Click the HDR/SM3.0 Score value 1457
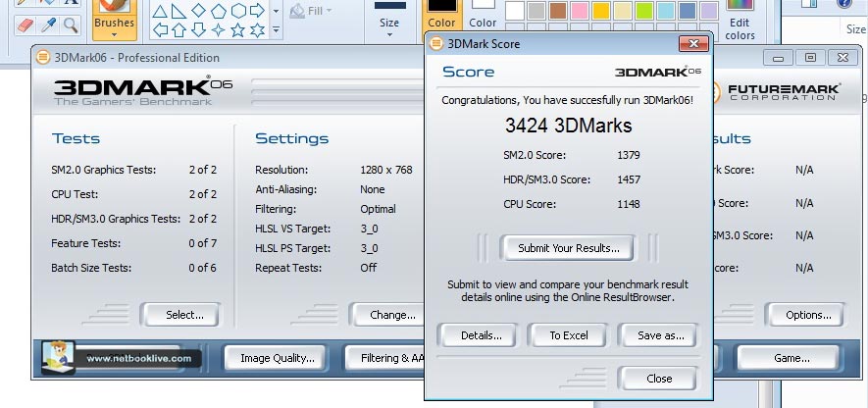The height and width of the screenshot is (408, 868). [629, 179]
